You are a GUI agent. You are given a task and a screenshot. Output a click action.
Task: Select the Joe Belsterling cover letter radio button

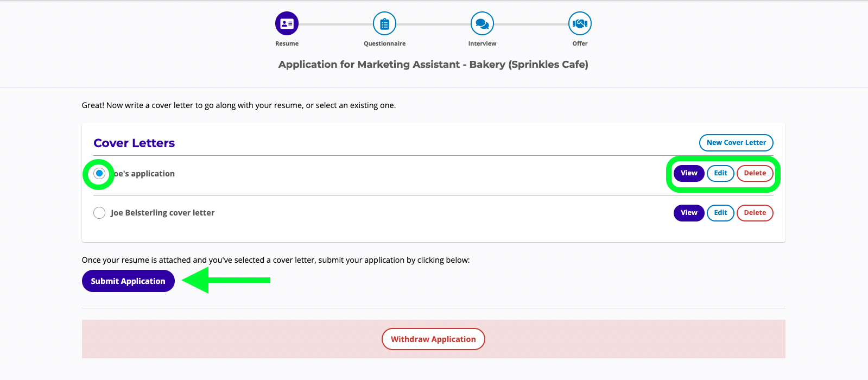99,213
